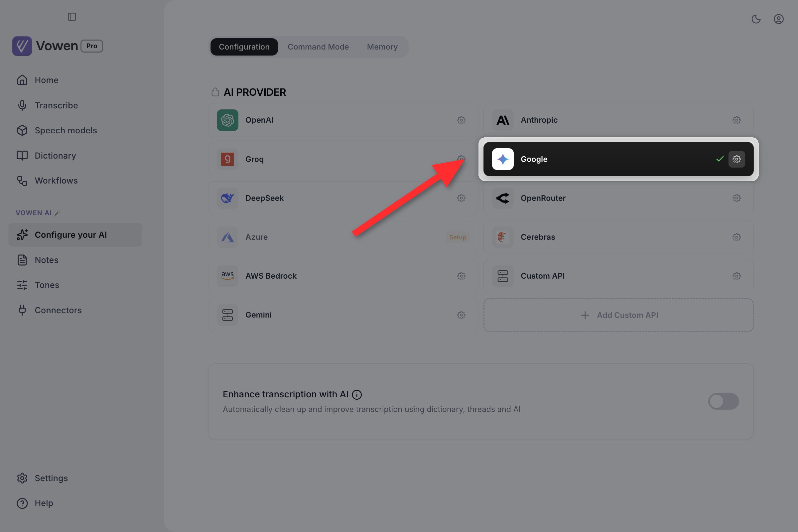Viewport: 798px width, 532px height.
Task: Show info about Enhance transcription
Action: (356, 395)
